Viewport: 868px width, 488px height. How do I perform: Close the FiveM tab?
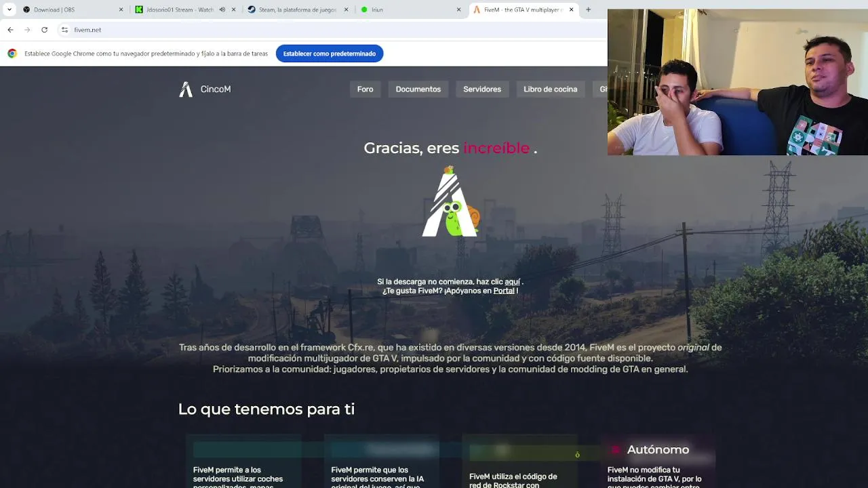[571, 9]
